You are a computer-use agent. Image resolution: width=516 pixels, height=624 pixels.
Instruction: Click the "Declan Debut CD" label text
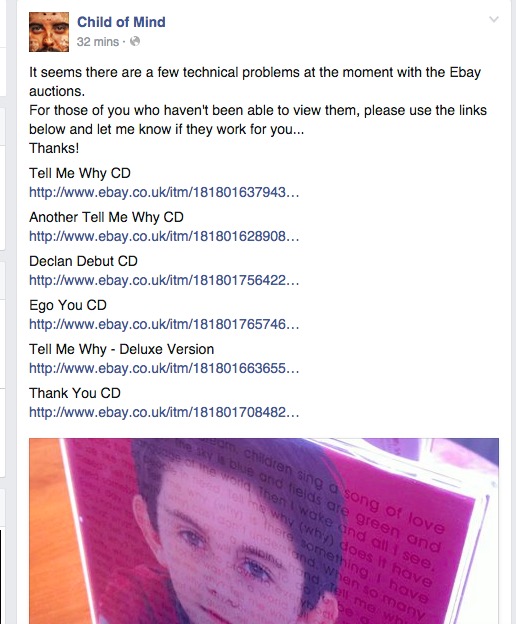83,261
